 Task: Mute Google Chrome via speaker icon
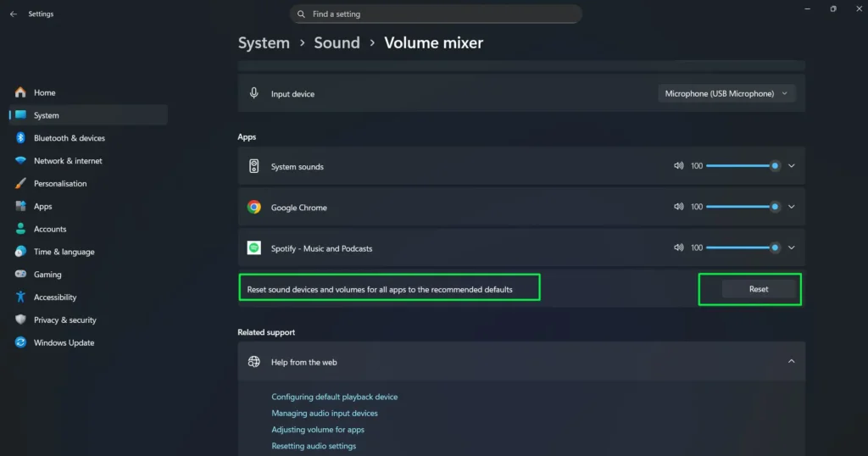(679, 207)
